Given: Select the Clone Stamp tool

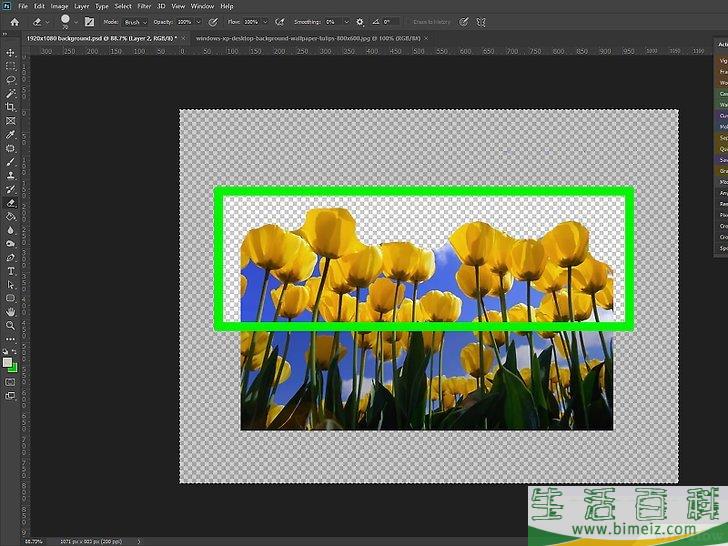Looking at the screenshot, I should [10, 176].
